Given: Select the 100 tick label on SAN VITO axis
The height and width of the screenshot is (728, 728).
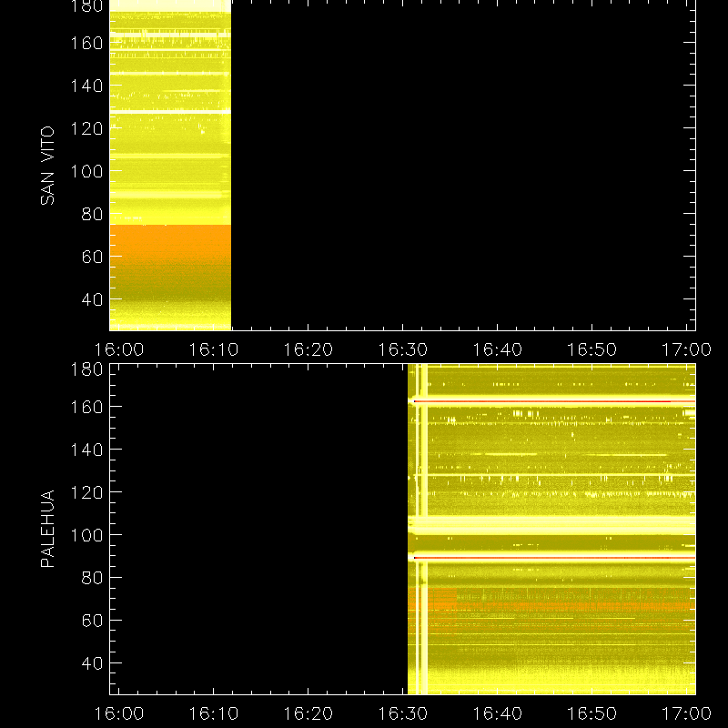Looking at the screenshot, I should 86,171.
